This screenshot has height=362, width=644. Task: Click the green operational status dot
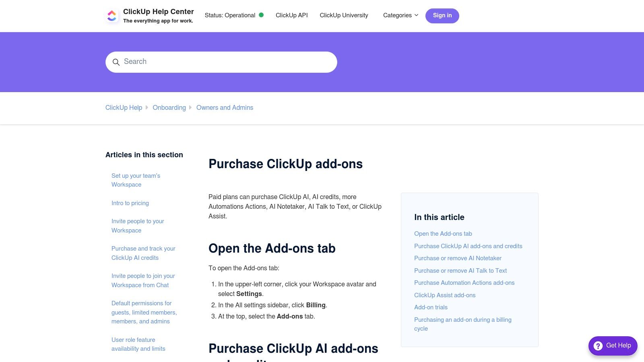261,15
